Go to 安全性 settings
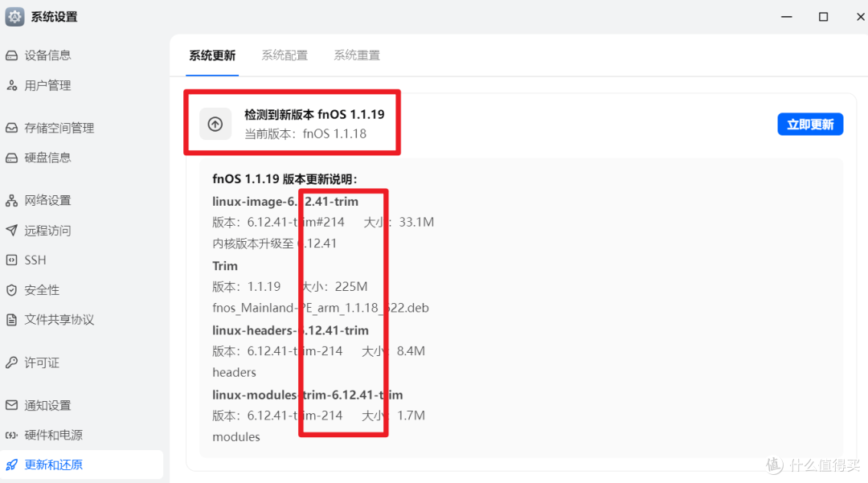The height and width of the screenshot is (483, 868). [x=42, y=290]
